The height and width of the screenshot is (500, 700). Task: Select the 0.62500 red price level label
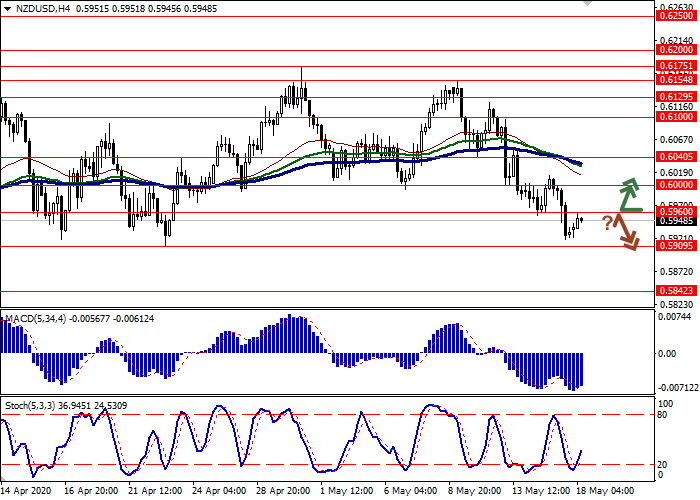point(675,15)
